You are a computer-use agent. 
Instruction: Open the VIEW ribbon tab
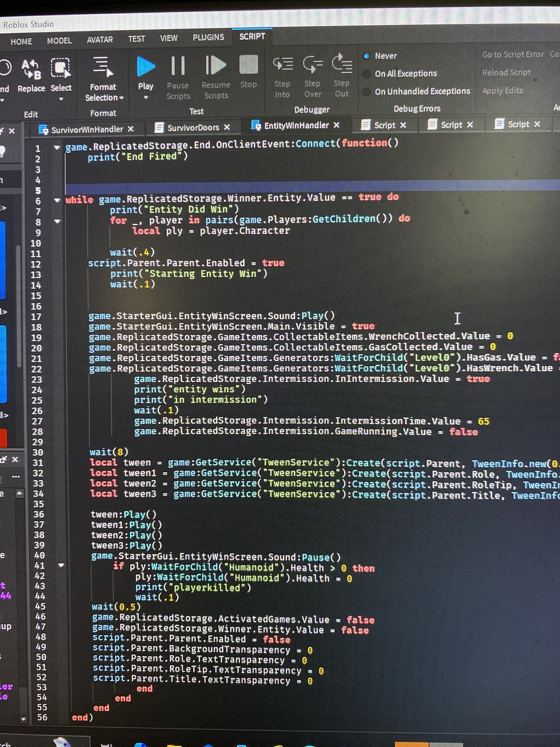tap(169, 38)
